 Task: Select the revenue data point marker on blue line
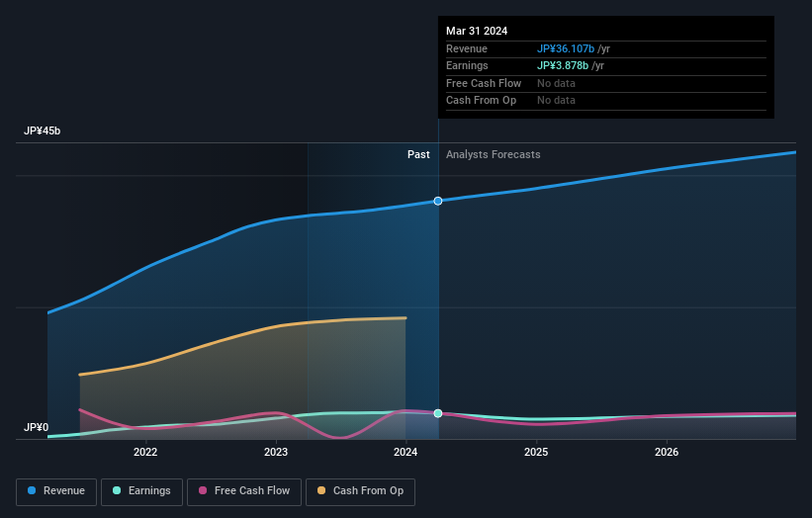(438, 201)
